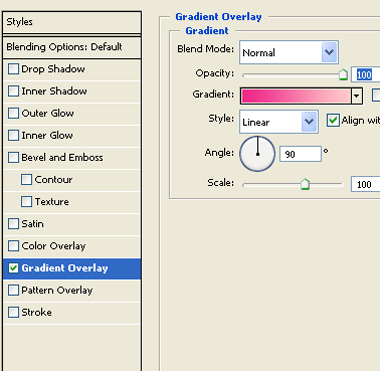Enable the Drop Shadow checkbox
This screenshot has width=380, height=371.
pos(13,69)
